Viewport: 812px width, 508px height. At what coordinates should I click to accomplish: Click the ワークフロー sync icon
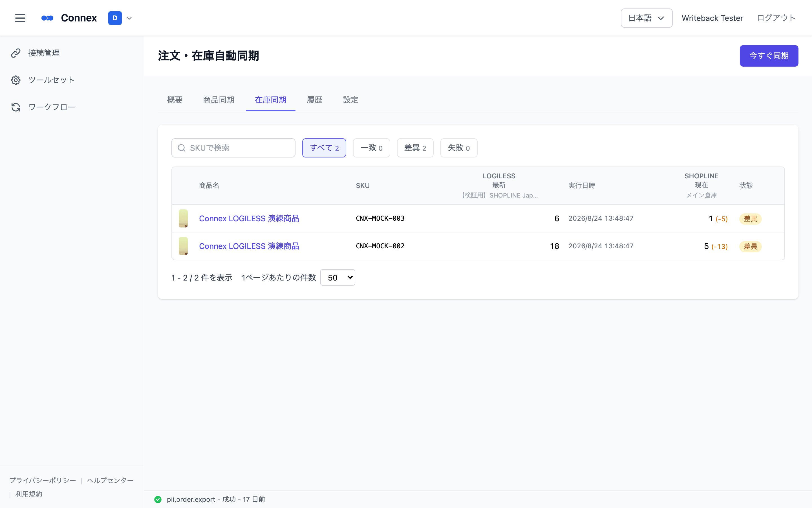(16, 107)
